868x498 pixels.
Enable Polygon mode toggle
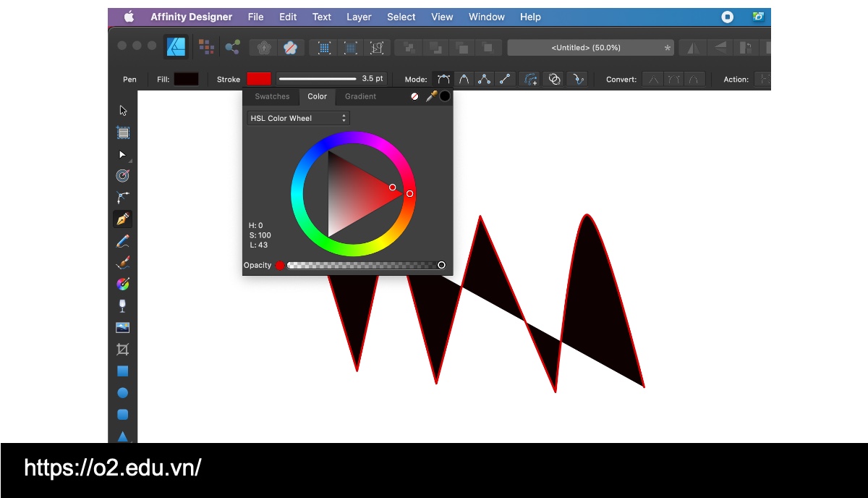click(485, 80)
